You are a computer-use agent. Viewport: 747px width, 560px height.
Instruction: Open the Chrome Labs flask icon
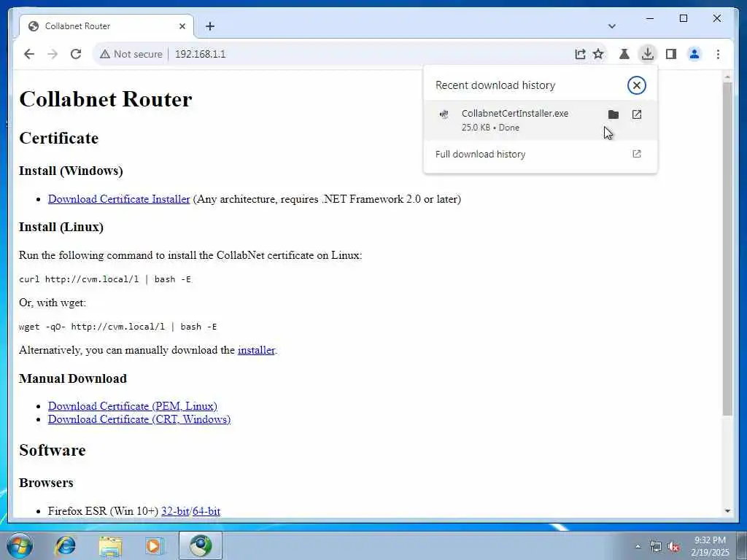[624, 54]
